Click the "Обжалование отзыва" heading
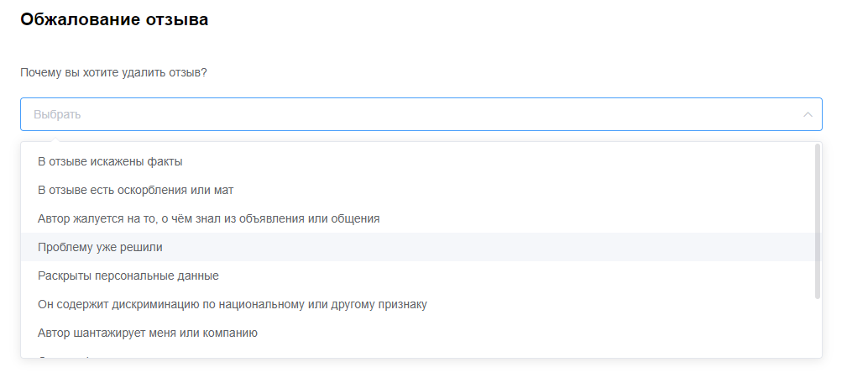Viewport: 868px width, 378px height. [114, 20]
